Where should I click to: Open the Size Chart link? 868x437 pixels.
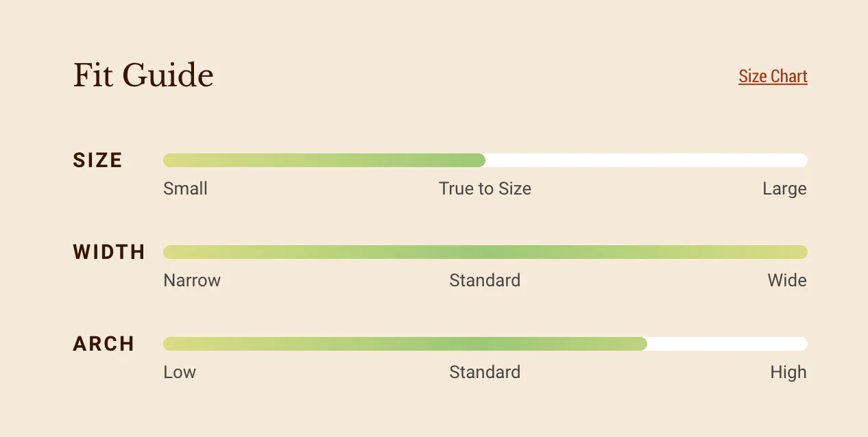tap(773, 76)
